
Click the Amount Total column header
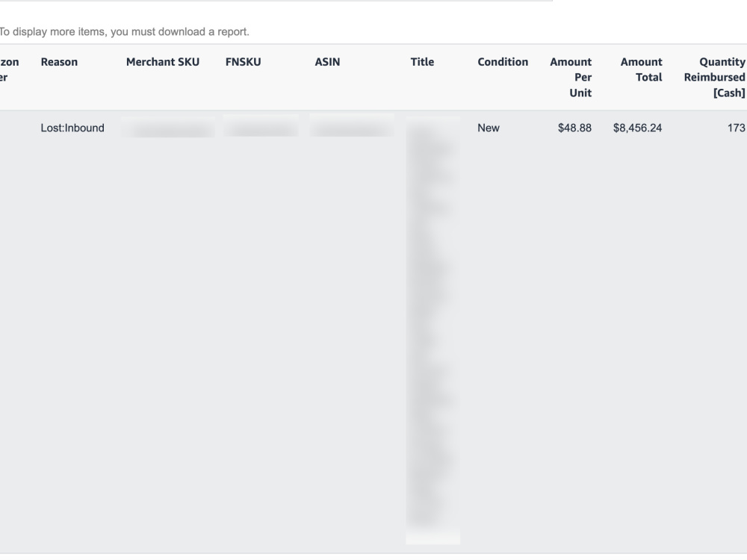click(641, 69)
